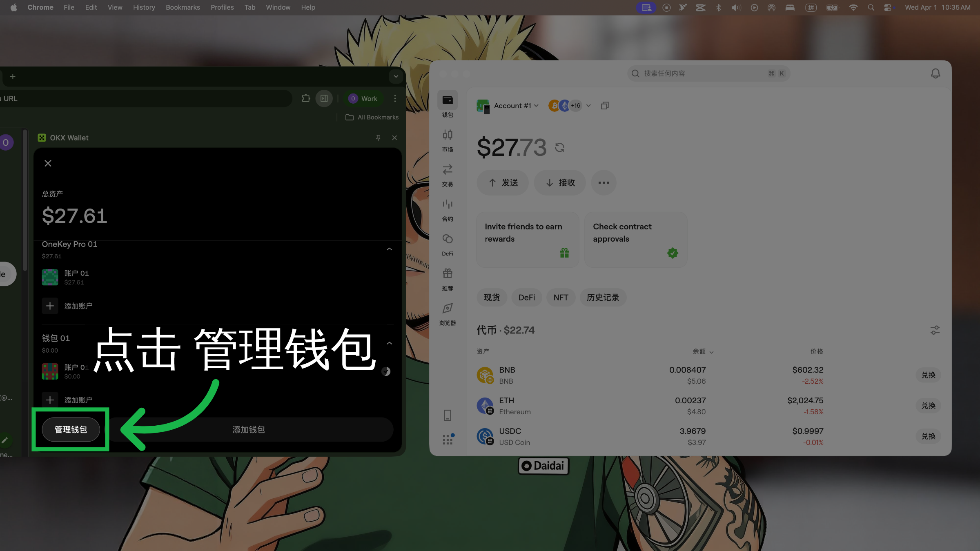Open Invite friends to earn rewards card
This screenshot has width=980, height=551.
click(528, 240)
